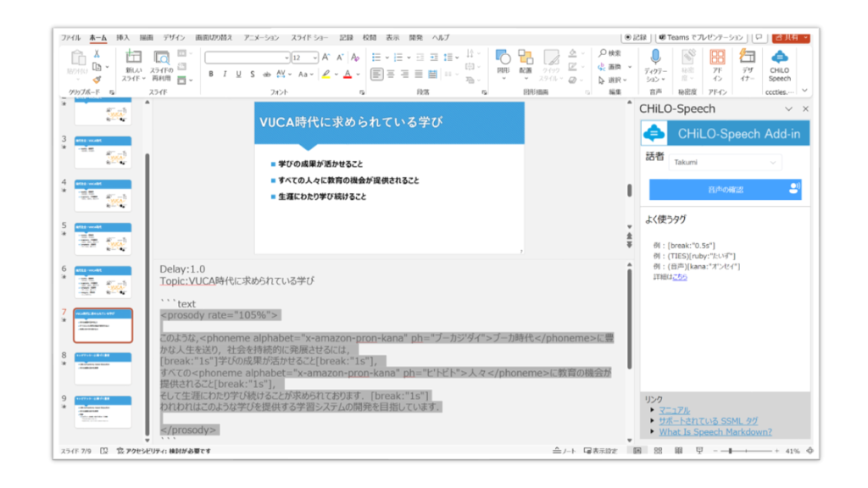Toggle italic text formatting
Screen dimensions: 868x488
tap(225, 75)
